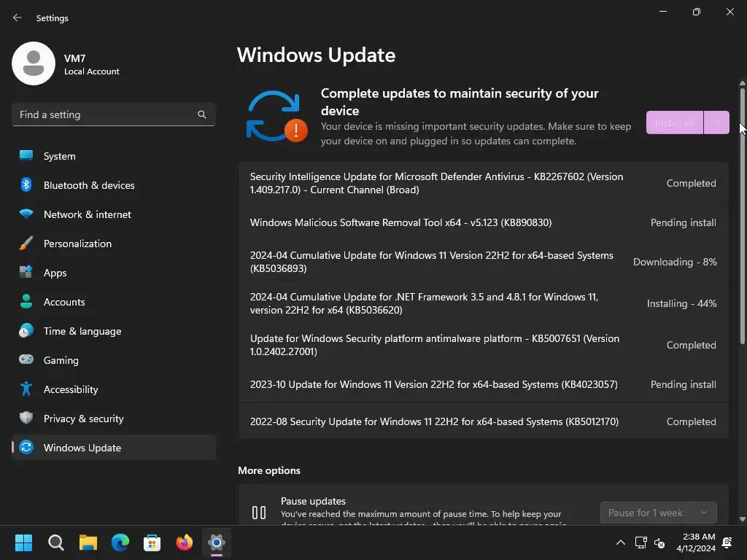Select the 2023-10 Update KB4023057 row
This screenshot has height=560, width=747.
[484, 384]
